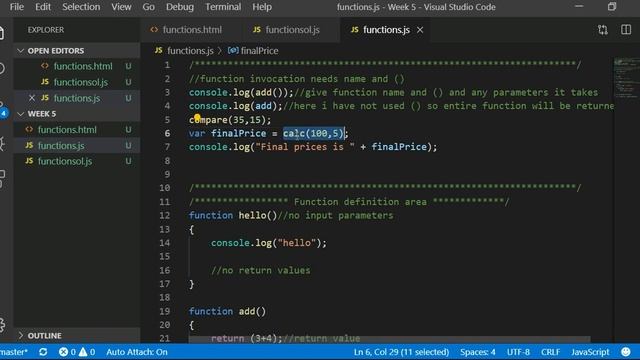This screenshot has width=640, height=360.
Task: Open the Terminal menu
Action: tap(223, 7)
